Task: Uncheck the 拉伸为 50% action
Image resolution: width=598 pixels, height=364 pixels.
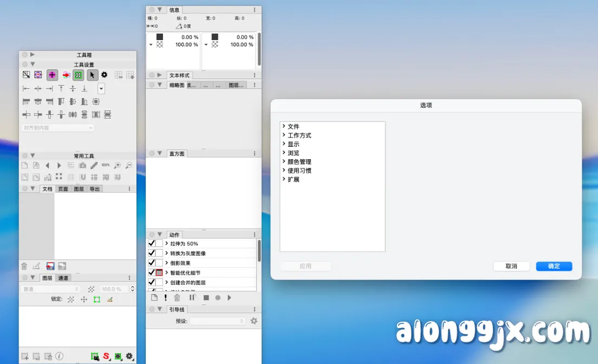Action: tap(152, 243)
